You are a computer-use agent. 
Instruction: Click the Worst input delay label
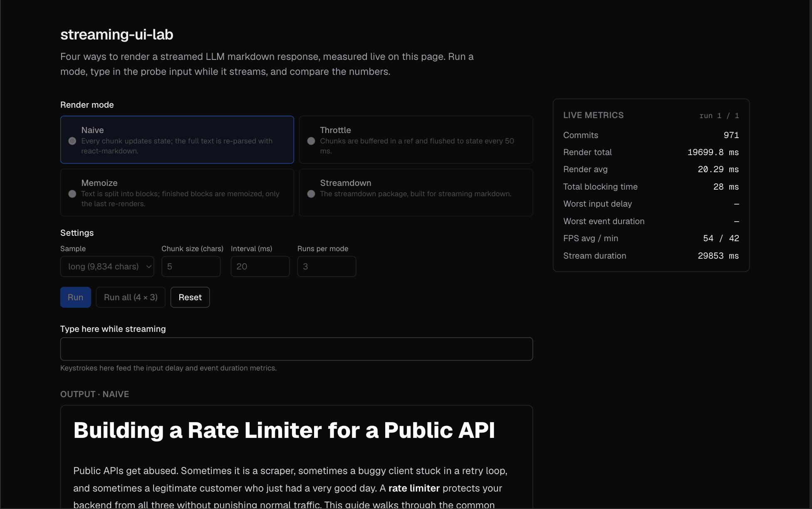(597, 204)
